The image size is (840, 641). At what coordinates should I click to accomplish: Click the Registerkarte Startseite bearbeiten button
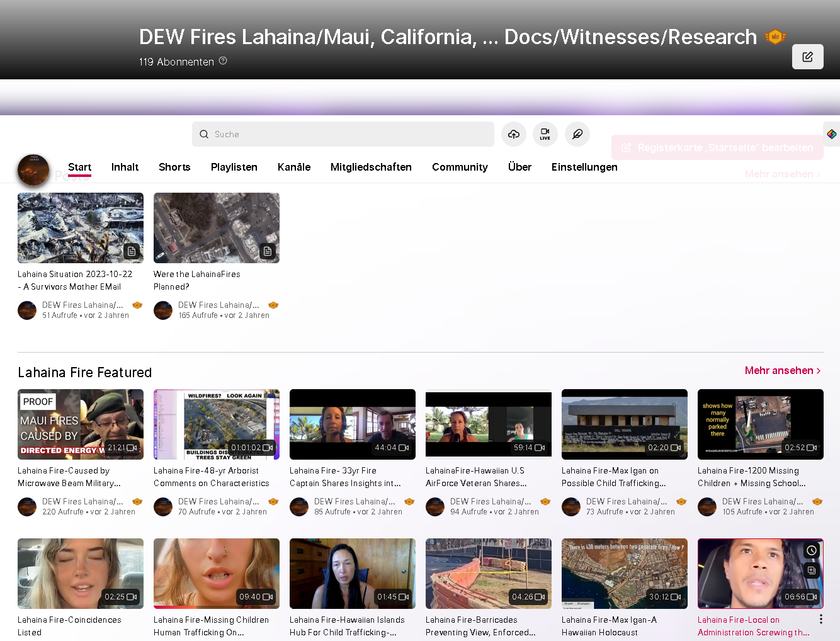click(x=717, y=147)
